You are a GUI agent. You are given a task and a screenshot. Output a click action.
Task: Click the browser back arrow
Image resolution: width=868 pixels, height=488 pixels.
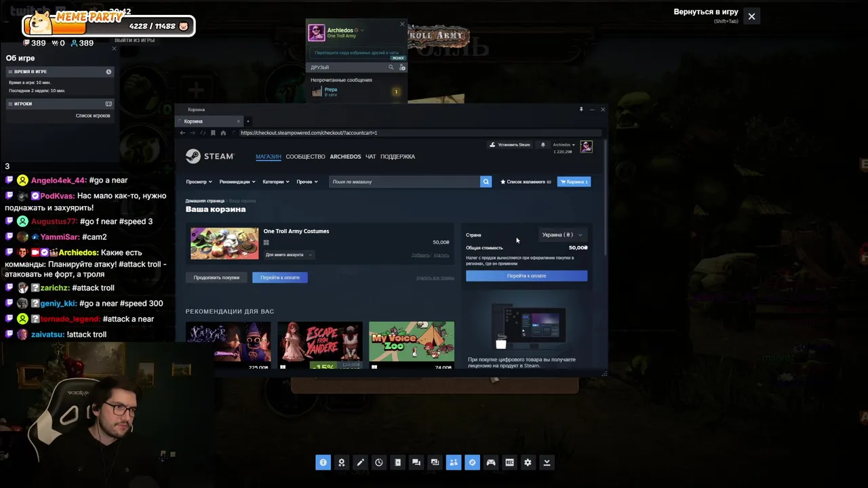coord(182,133)
